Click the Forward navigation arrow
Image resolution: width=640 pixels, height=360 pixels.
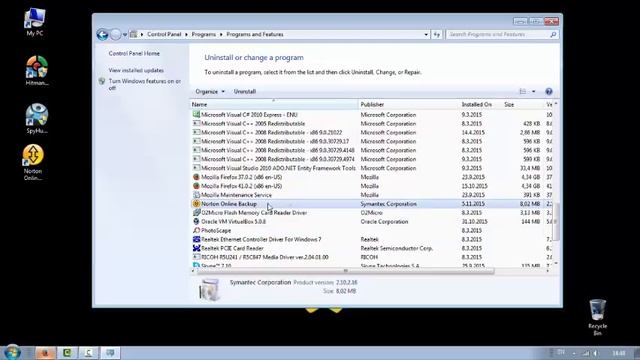point(116,35)
